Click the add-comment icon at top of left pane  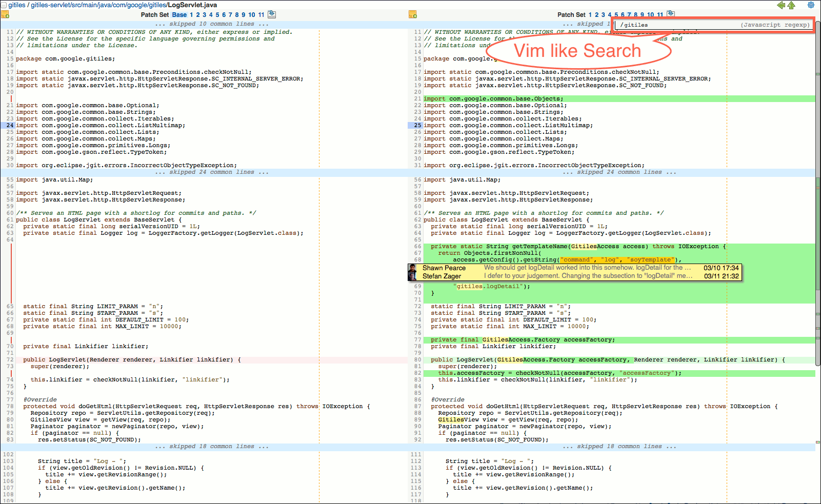[x=5, y=14]
